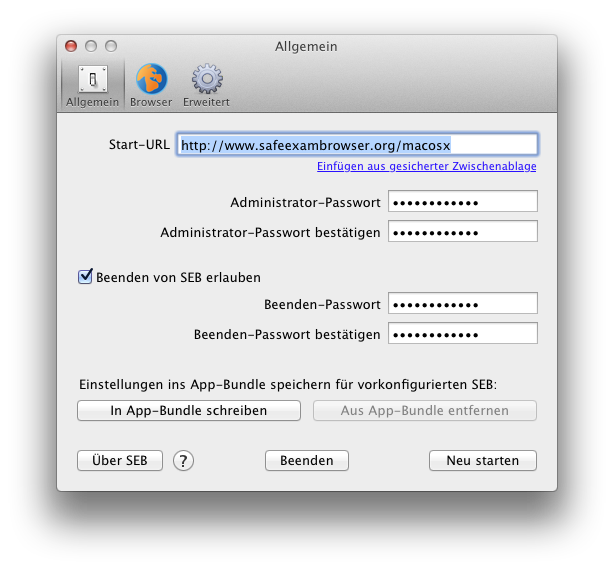Switch to the Browser preferences pane
The height and width of the screenshot is (570, 614).
click(151, 85)
